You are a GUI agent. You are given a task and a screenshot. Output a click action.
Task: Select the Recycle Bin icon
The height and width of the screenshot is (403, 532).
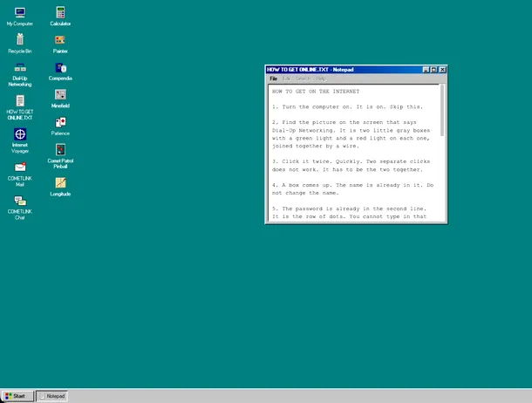pos(20,44)
